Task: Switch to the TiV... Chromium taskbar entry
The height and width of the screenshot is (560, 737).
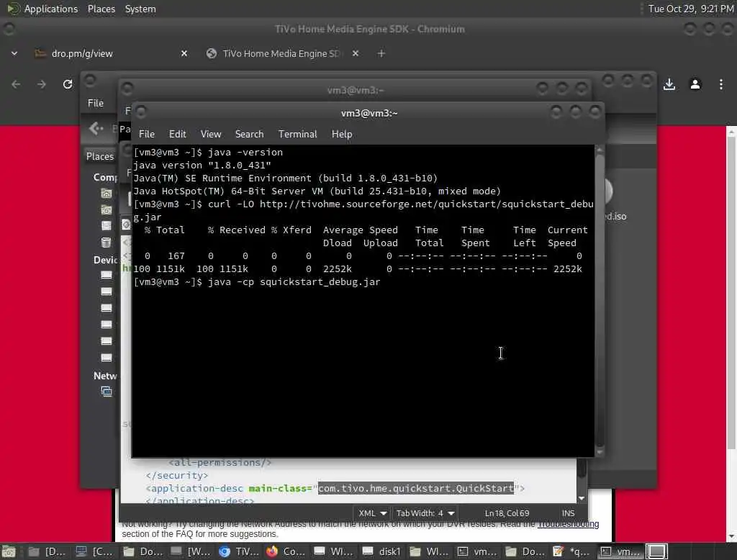Action: click(x=239, y=551)
